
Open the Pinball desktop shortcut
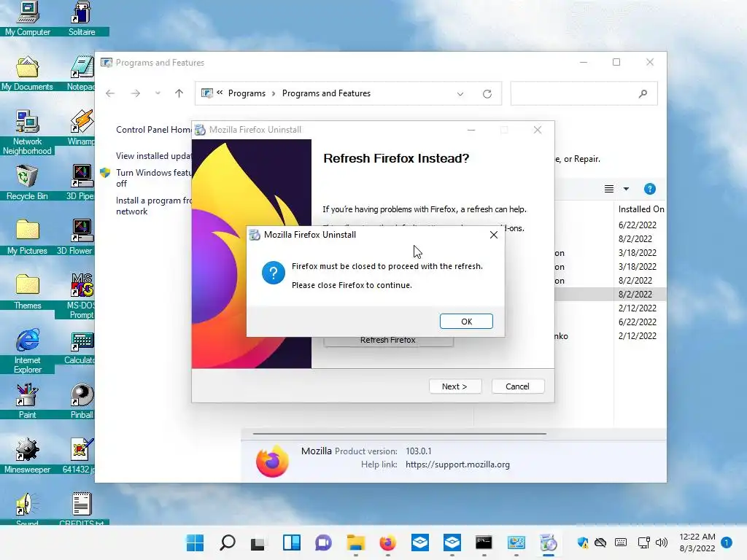82,402
